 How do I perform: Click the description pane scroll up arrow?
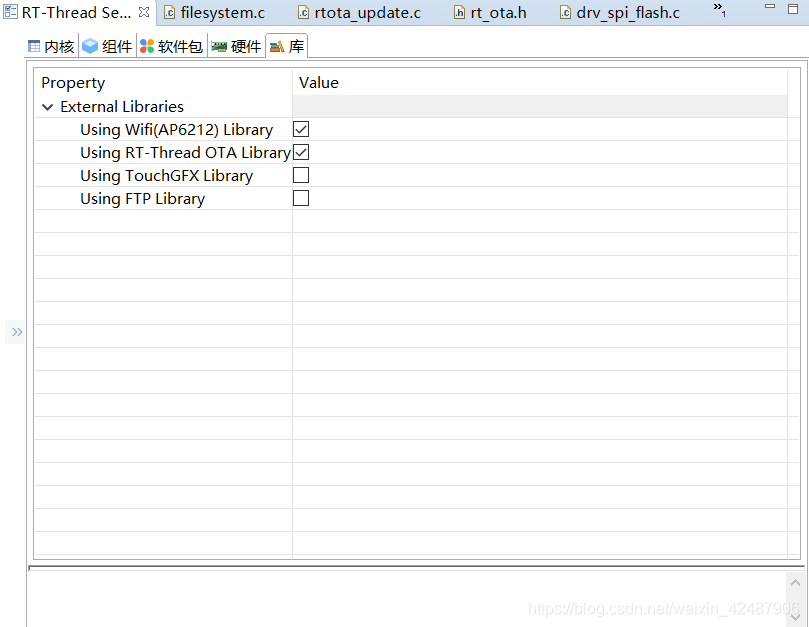pyautogui.click(x=796, y=583)
